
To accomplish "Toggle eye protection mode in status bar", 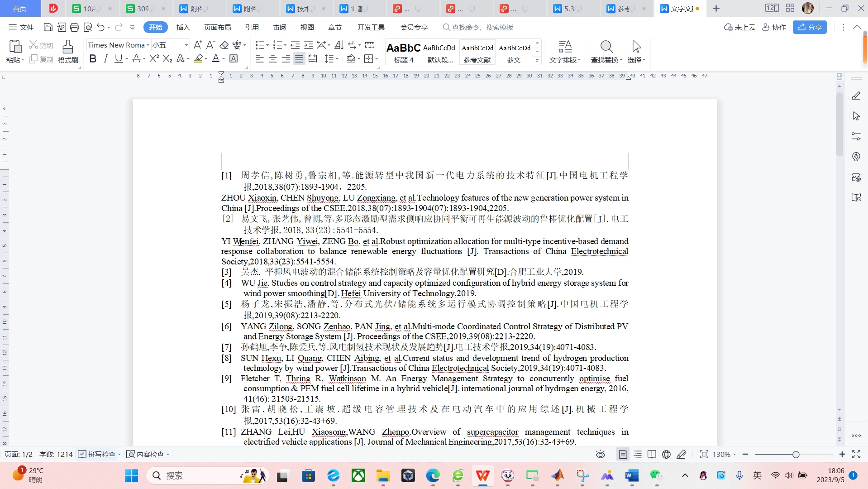I will click(601, 454).
